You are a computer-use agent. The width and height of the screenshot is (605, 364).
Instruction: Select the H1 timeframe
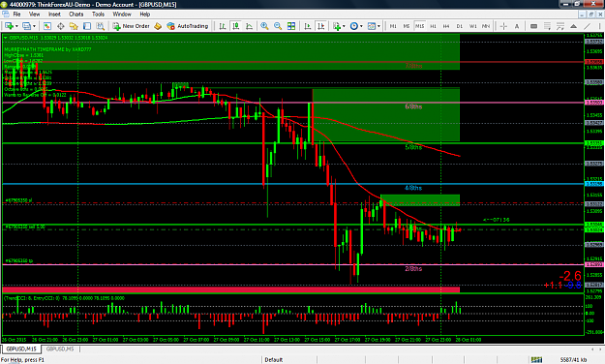click(433, 26)
